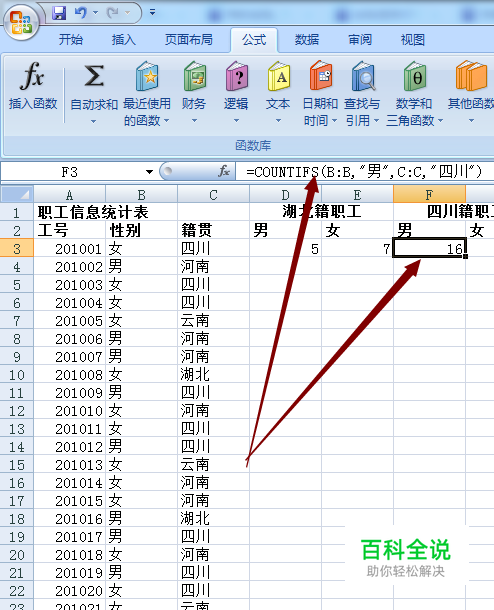Select row 3 header

point(17,249)
